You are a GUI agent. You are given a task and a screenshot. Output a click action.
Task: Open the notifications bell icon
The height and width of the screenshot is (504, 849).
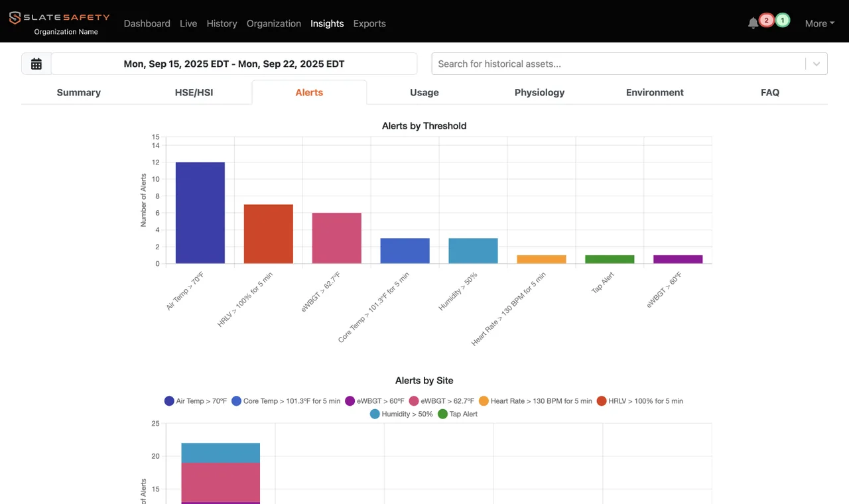[x=753, y=23]
